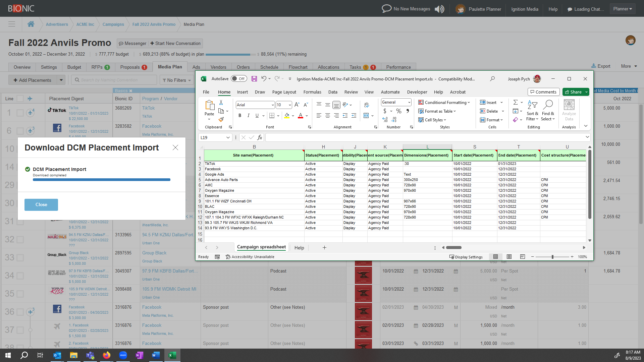Click the Start New Conversation button

point(175,44)
